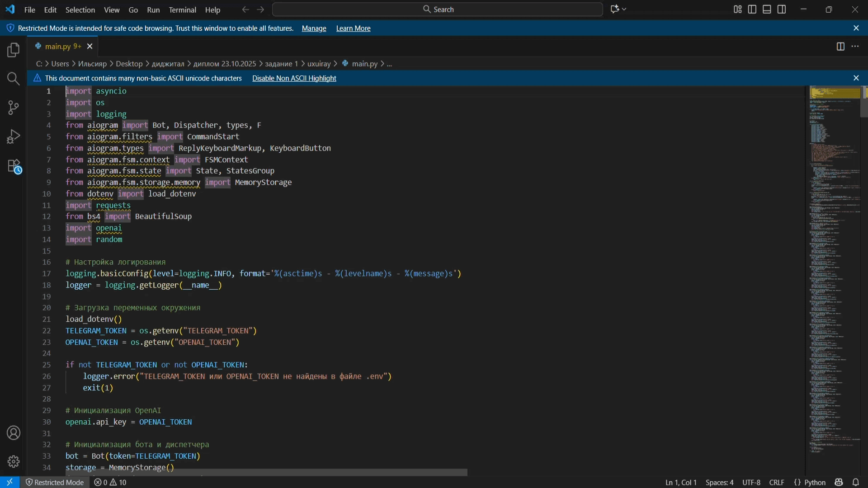Open the Accounts menu icon
The width and height of the screenshot is (868, 488).
point(14,433)
